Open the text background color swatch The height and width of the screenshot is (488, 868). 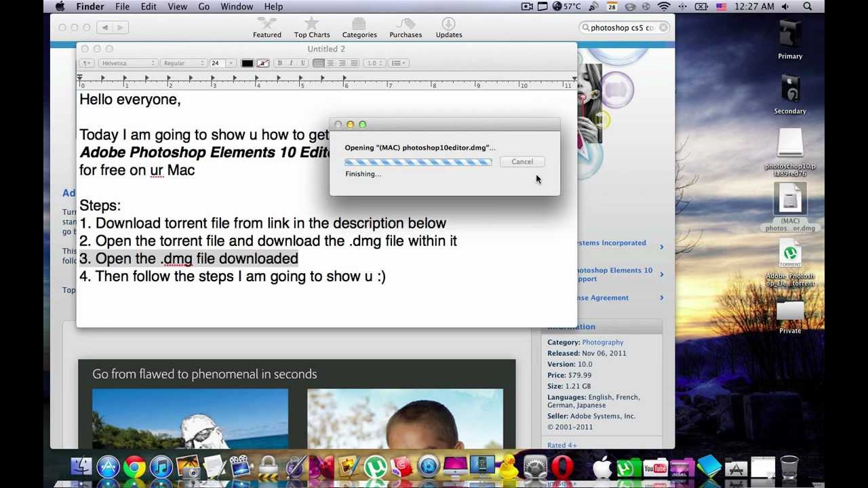click(262, 63)
